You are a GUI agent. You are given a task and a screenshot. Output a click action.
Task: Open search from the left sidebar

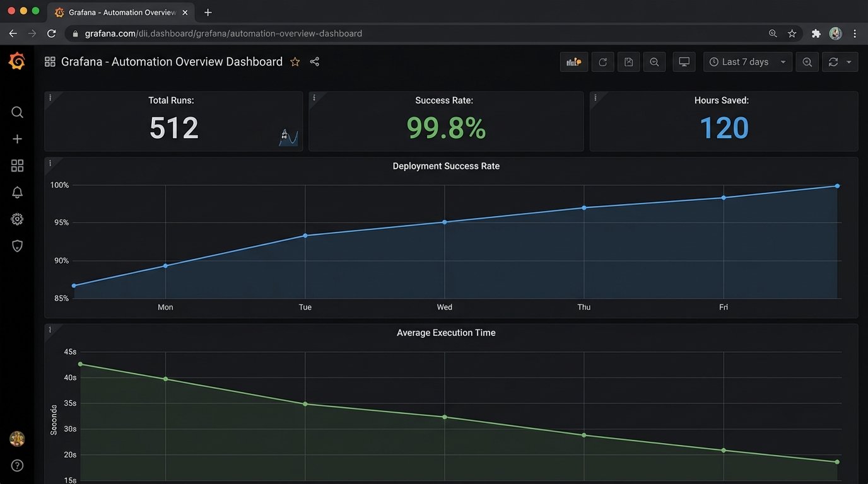point(17,112)
